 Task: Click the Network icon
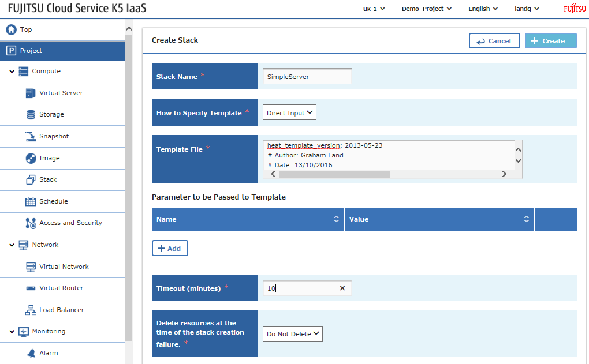click(23, 245)
